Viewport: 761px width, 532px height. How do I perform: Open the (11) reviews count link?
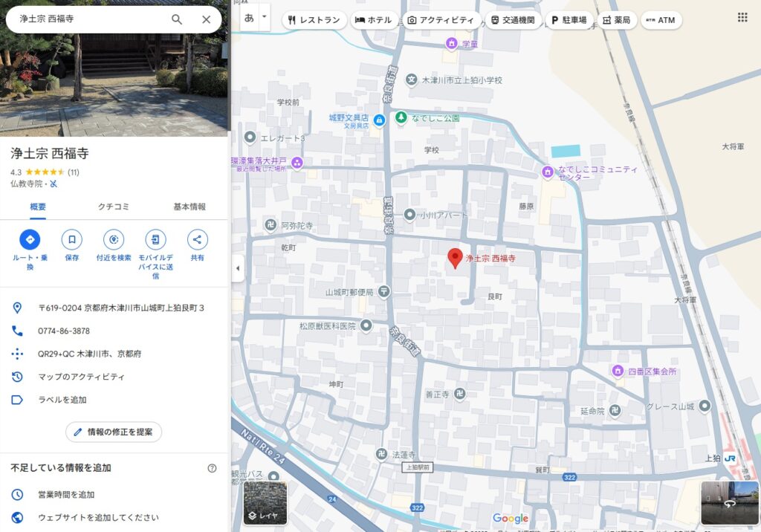click(x=74, y=172)
